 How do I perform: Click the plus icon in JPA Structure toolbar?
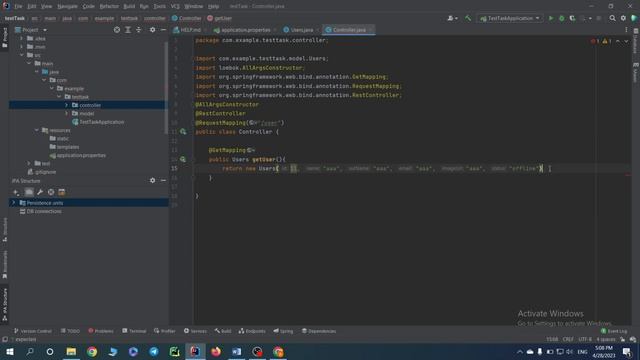16,192
